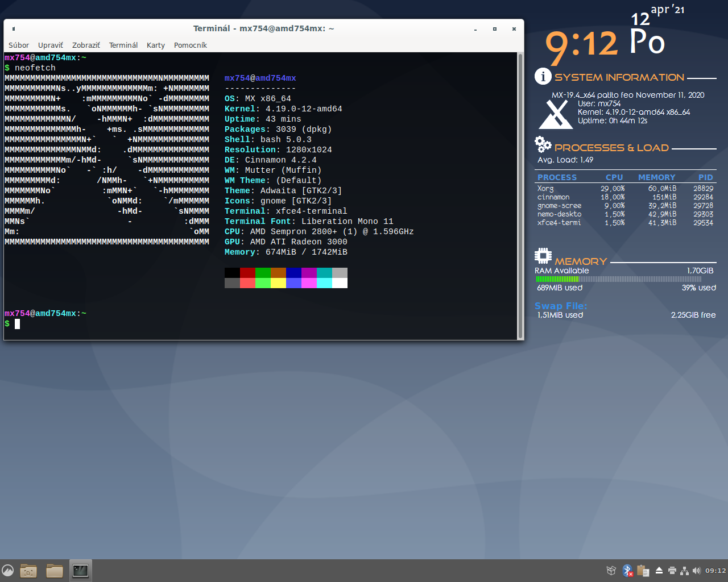Click the 'Shell: bash 5.0.3' line

268,139
